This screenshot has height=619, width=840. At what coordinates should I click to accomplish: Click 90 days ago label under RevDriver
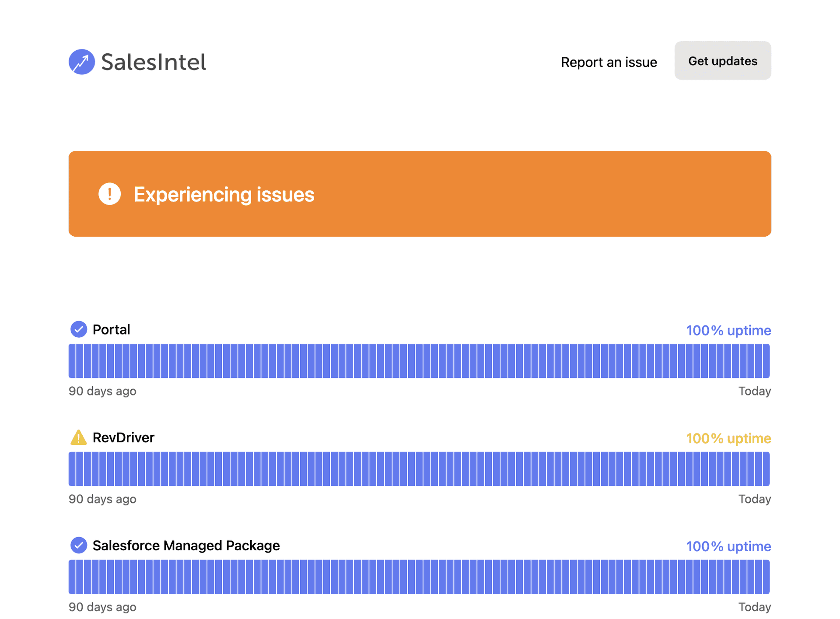[102, 499]
